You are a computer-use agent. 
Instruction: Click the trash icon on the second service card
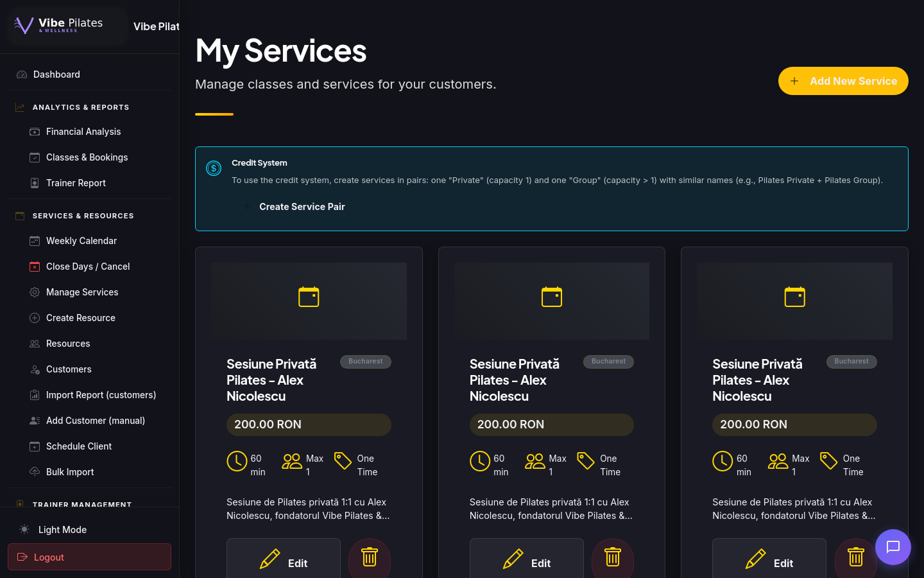click(x=612, y=557)
